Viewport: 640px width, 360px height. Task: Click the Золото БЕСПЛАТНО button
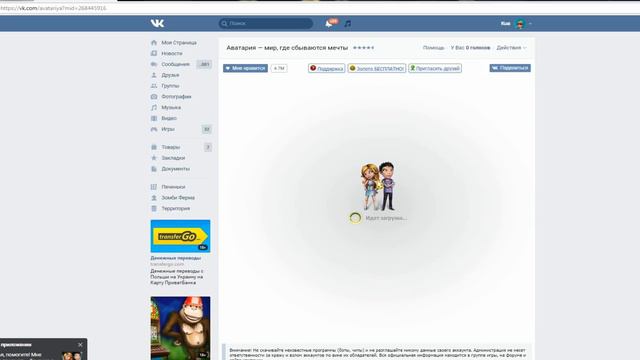[377, 68]
